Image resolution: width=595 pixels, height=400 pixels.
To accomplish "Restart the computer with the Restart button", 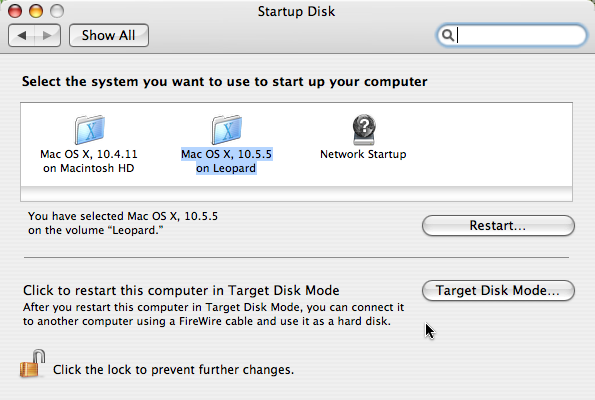I will pyautogui.click(x=498, y=225).
